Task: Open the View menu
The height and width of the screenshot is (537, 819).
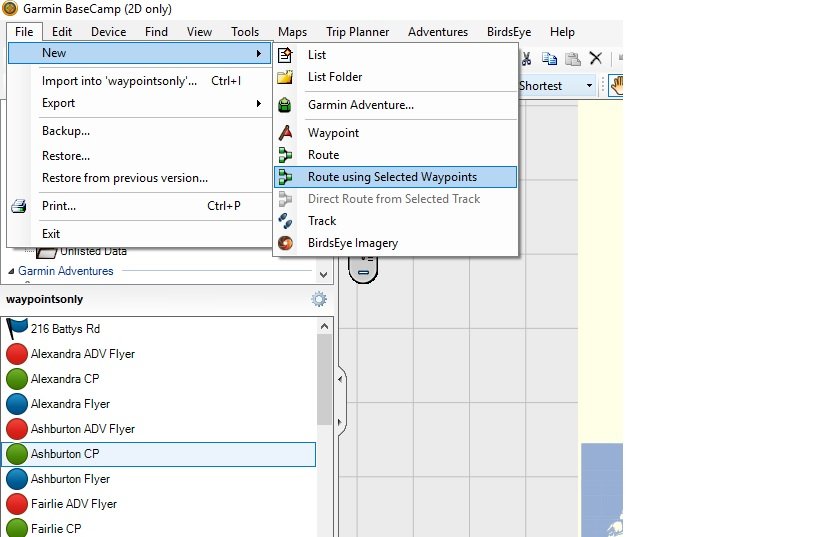Action: pyautogui.click(x=199, y=32)
